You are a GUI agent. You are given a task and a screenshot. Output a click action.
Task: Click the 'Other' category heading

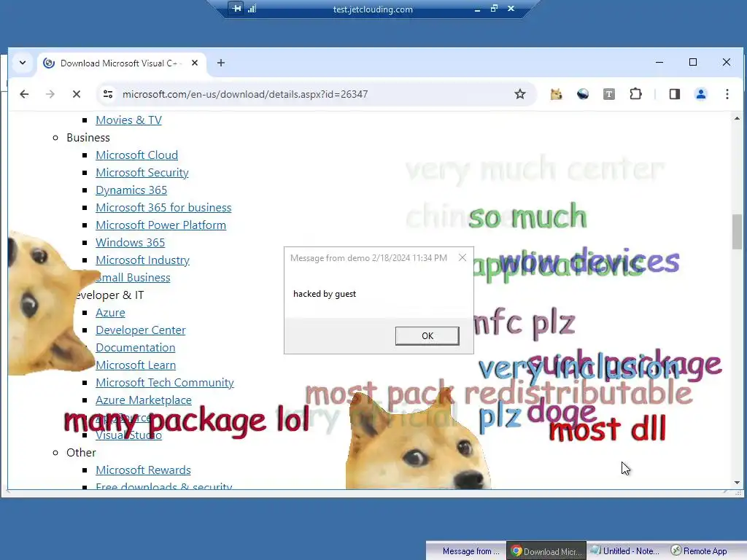pyautogui.click(x=81, y=452)
